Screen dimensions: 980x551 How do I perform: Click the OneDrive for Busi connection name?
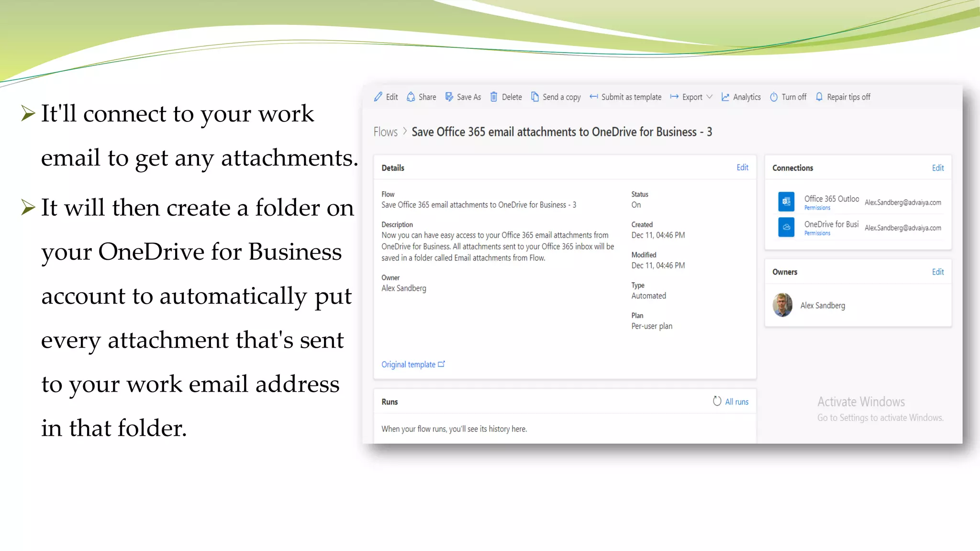[x=831, y=224]
